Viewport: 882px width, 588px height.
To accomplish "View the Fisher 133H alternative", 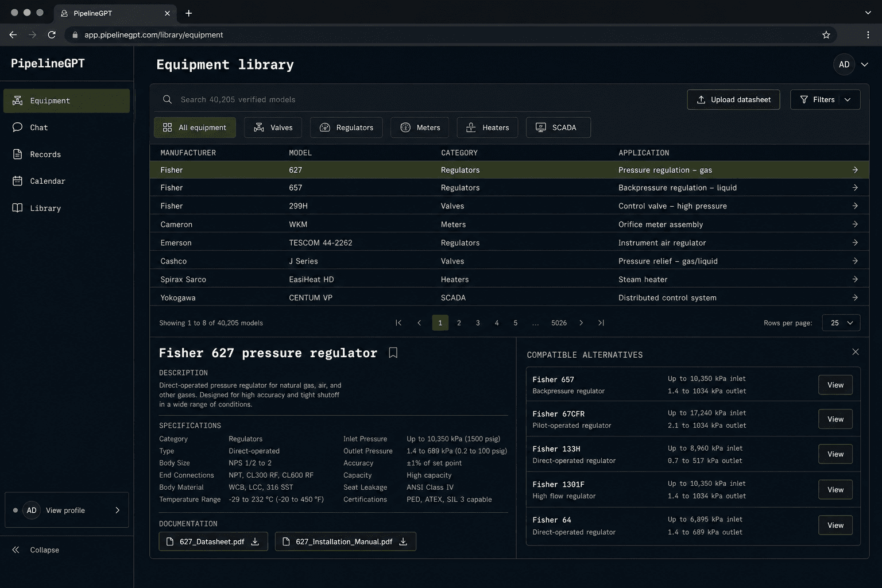I will point(835,454).
